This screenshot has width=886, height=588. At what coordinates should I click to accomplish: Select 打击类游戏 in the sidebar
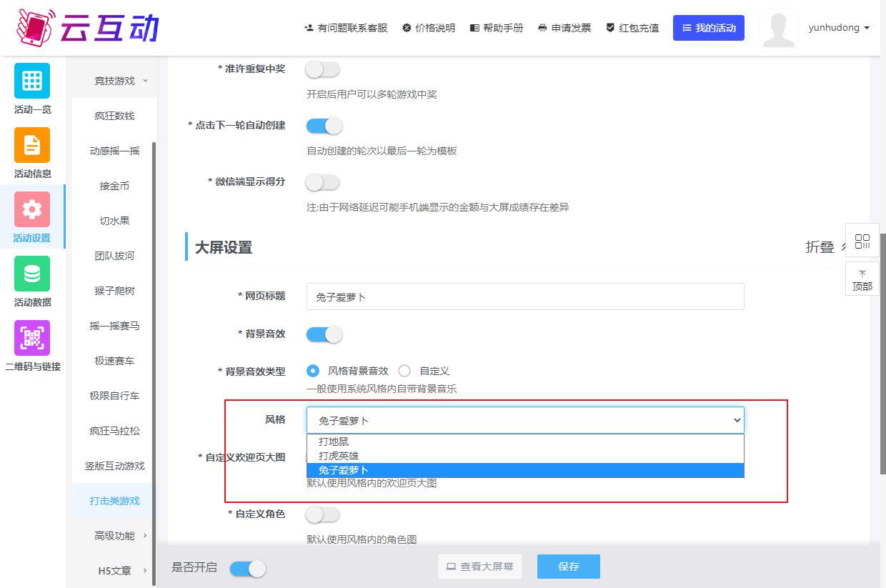pyautogui.click(x=114, y=501)
